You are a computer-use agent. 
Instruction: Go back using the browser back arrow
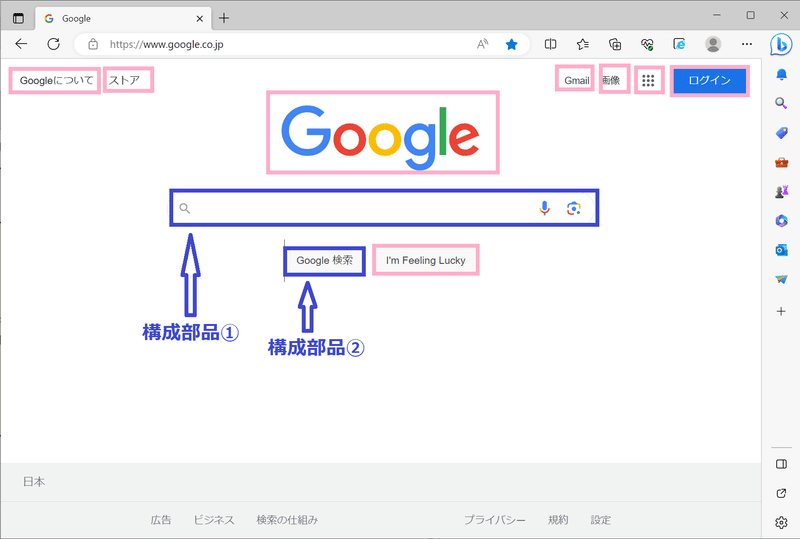[x=21, y=44]
